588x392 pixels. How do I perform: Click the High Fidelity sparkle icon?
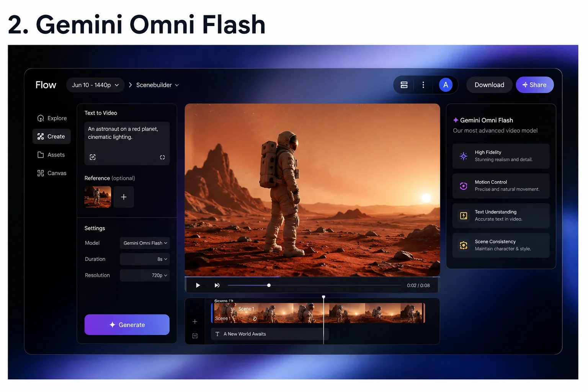point(464,156)
